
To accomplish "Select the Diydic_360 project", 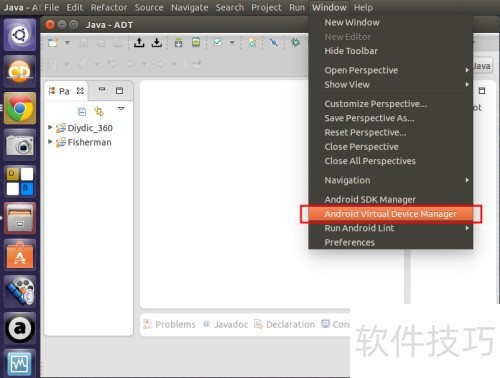I will point(84,128).
